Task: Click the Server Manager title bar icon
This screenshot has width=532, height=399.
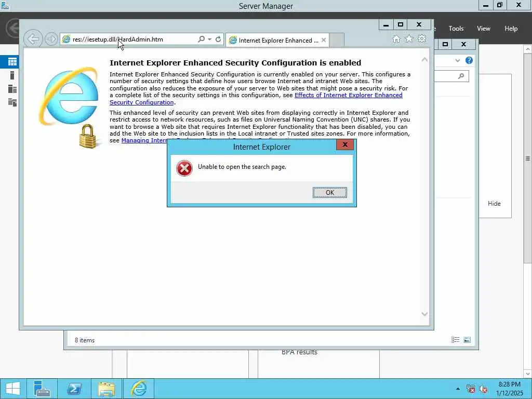Action: (5, 5)
